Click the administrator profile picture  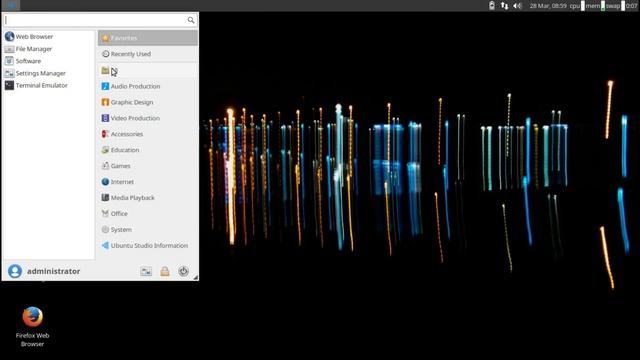coord(15,271)
